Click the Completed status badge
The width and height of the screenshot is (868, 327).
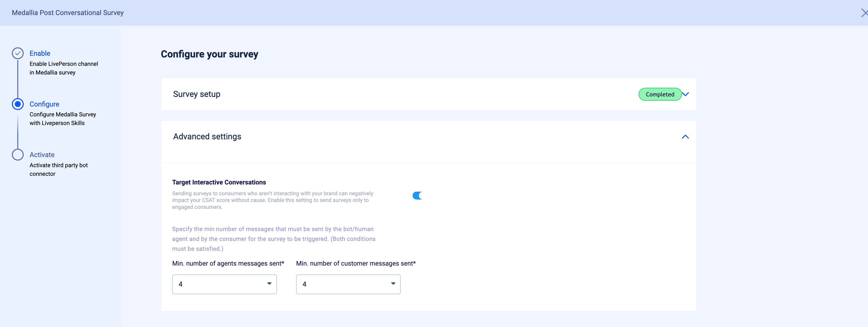click(660, 94)
